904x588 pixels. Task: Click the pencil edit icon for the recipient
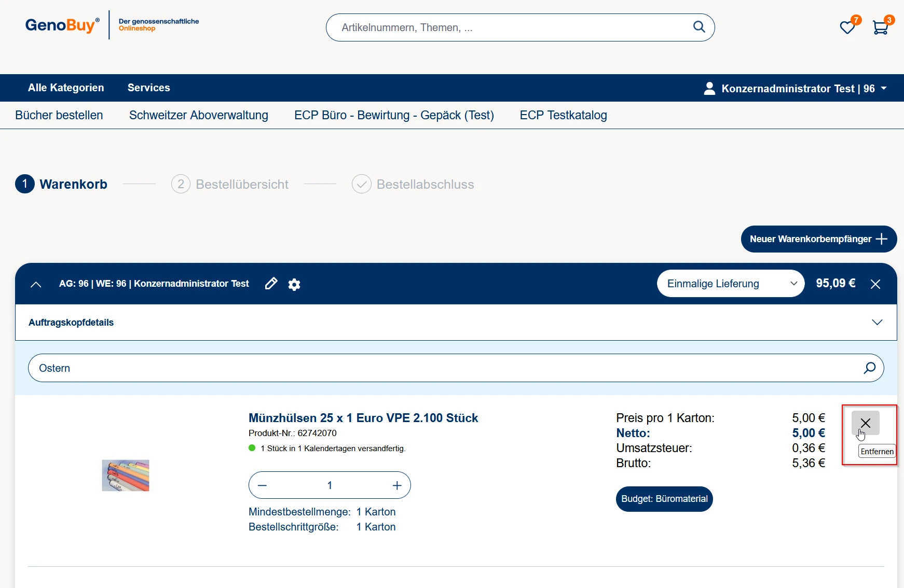click(x=271, y=284)
